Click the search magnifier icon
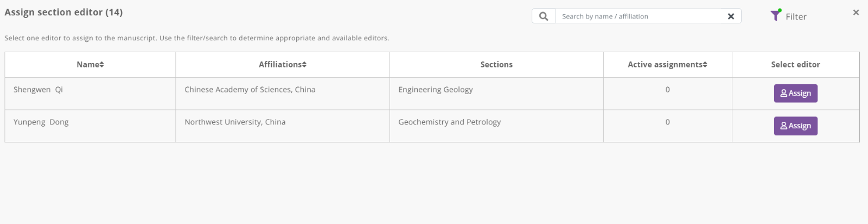This screenshot has height=224, width=868. click(544, 16)
